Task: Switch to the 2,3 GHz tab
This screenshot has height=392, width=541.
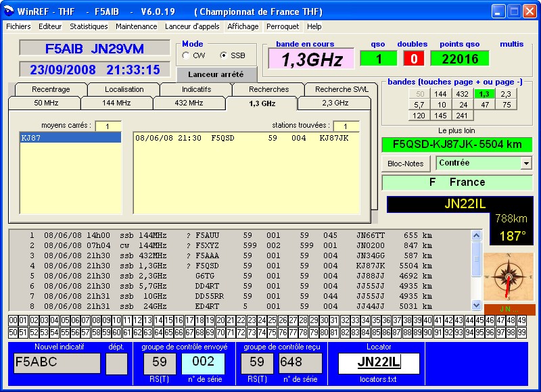Action: pos(335,103)
